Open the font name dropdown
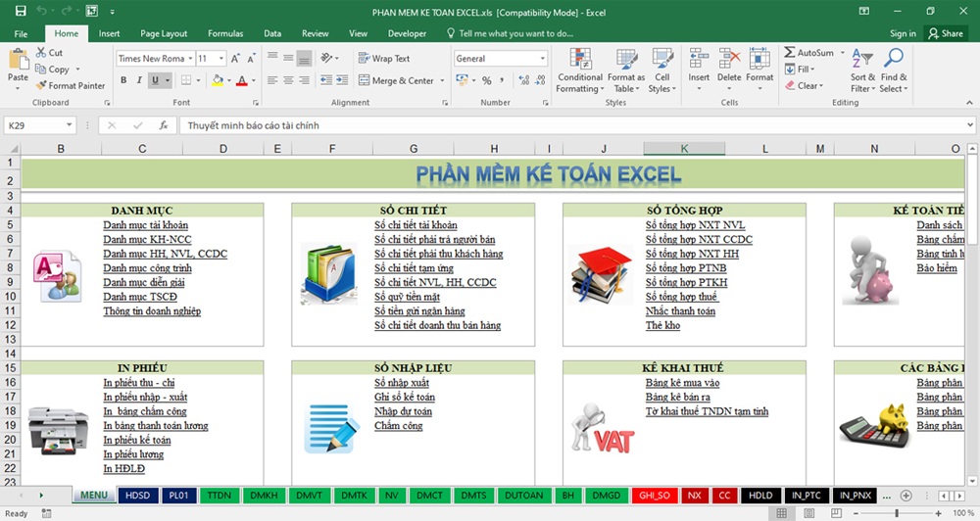The image size is (980, 521). click(x=190, y=59)
